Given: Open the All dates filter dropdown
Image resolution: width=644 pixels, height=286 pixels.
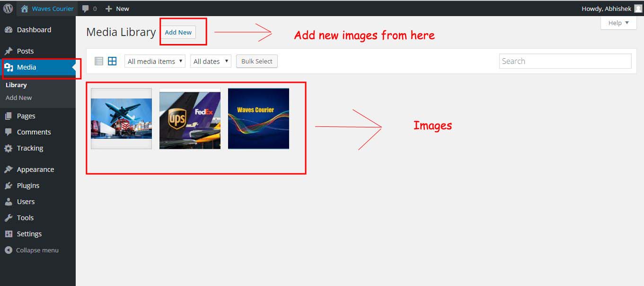Looking at the screenshot, I should pos(211,61).
